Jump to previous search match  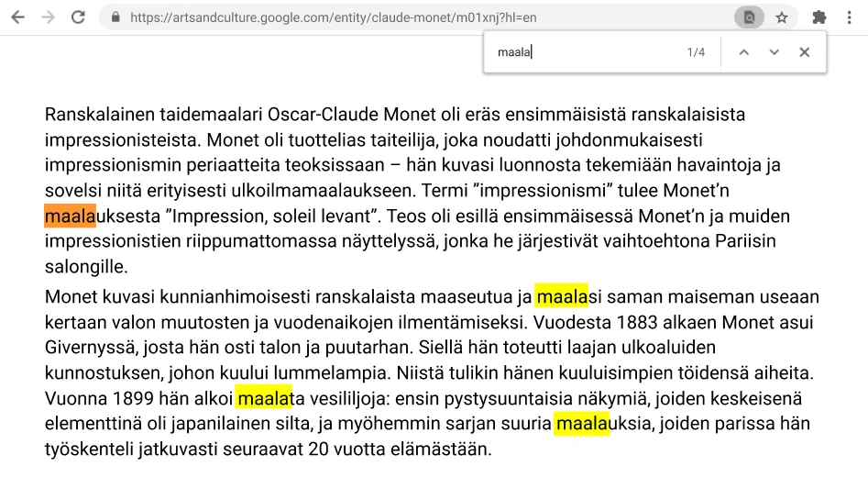point(744,52)
